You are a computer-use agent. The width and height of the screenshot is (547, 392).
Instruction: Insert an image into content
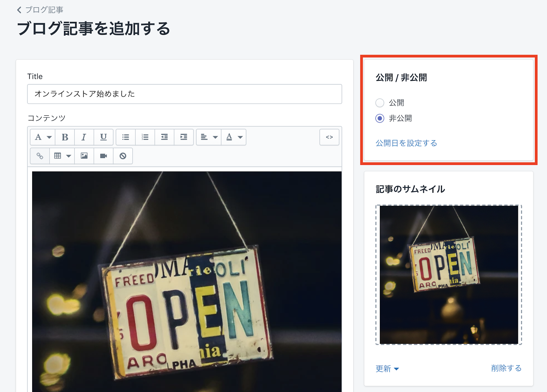coord(84,156)
